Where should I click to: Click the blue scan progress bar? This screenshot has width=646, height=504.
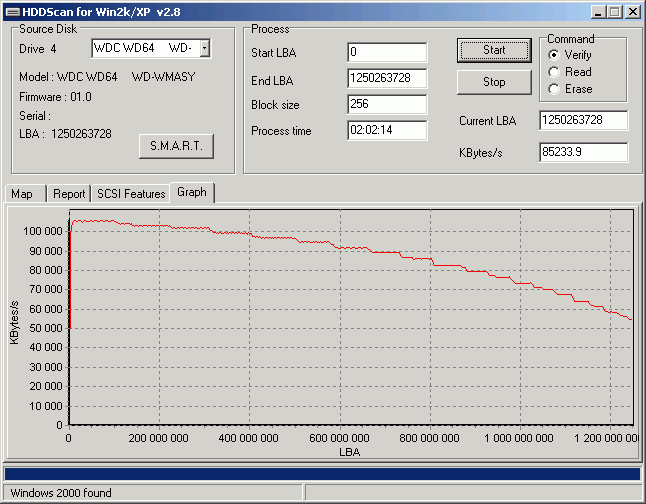(x=322, y=473)
